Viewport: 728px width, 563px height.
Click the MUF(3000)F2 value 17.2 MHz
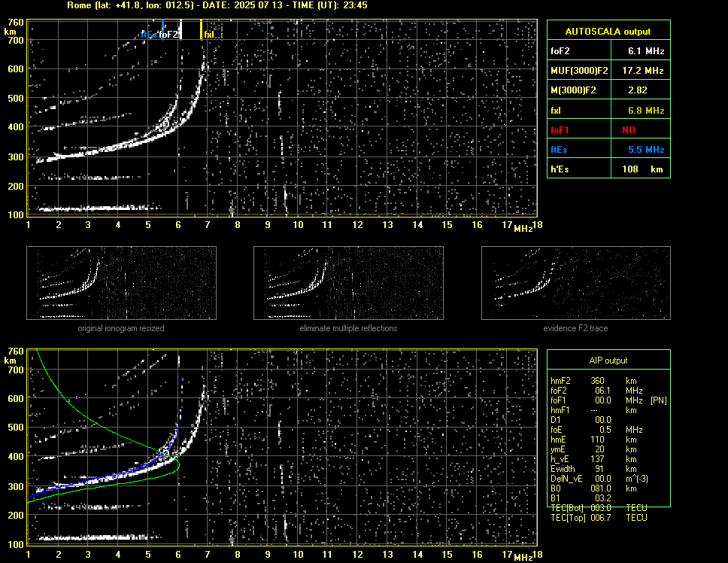click(x=642, y=71)
